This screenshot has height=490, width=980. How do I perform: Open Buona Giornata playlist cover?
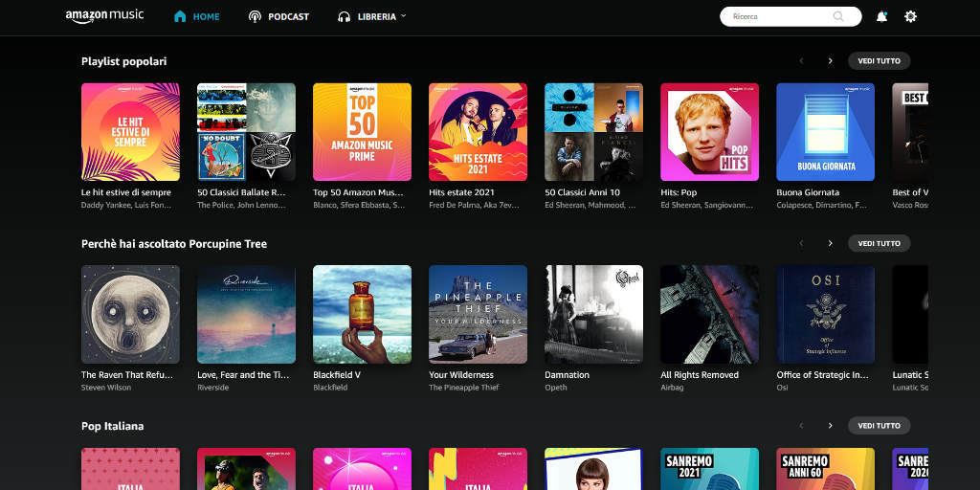pos(826,132)
